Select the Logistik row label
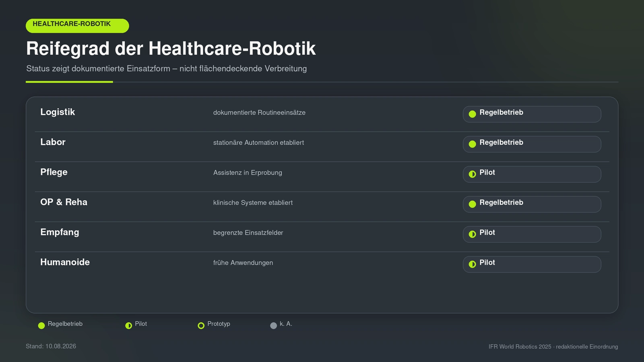644x362 pixels. pyautogui.click(x=58, y=112)
